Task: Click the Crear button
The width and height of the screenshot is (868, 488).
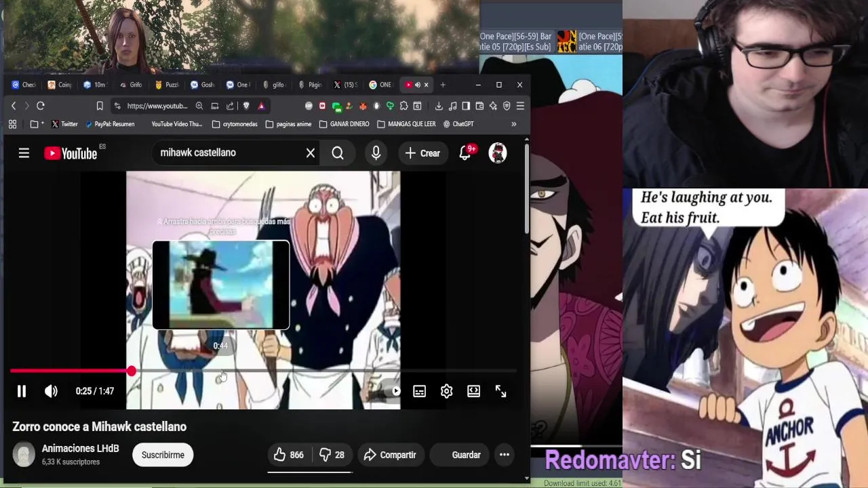Action: tap(422, 153)
